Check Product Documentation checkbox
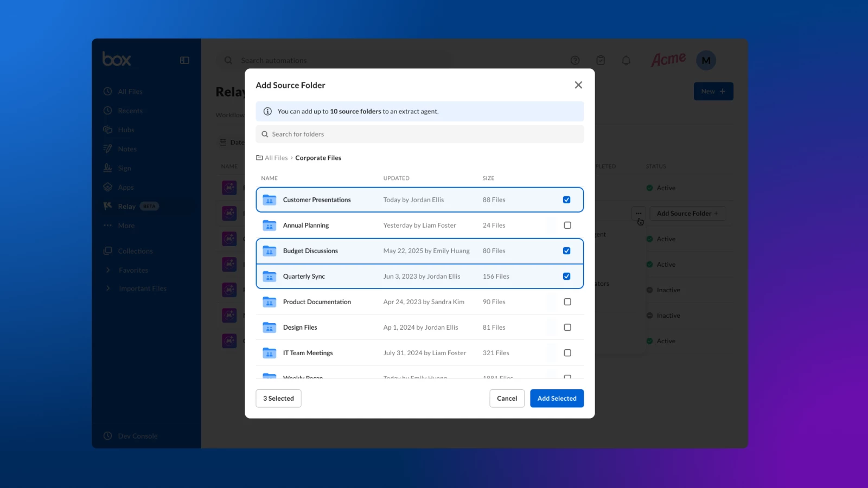 pyautogui.click(x=567, y=301)
